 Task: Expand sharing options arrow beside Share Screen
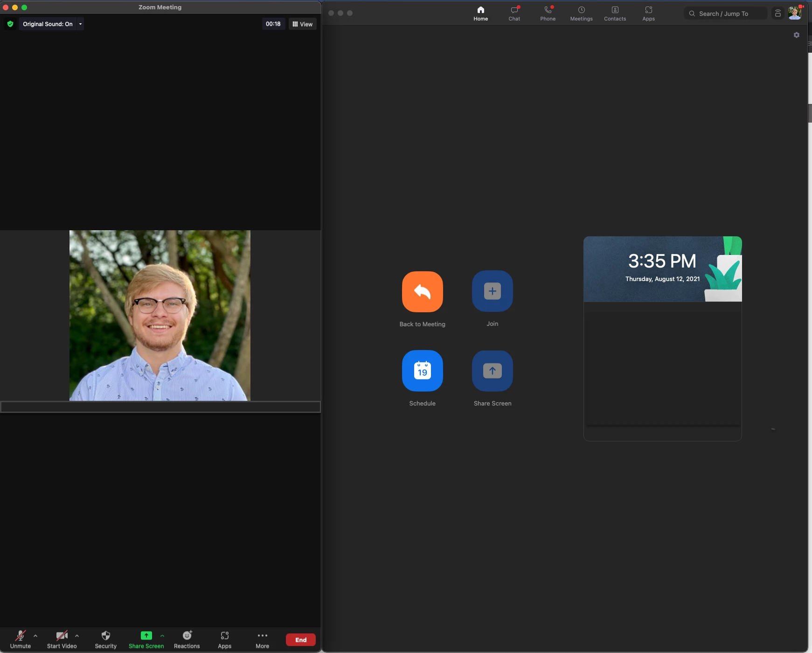162,636
